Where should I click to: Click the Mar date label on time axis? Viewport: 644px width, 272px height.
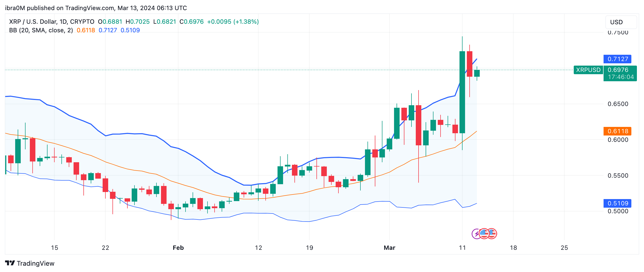point(389,248)
